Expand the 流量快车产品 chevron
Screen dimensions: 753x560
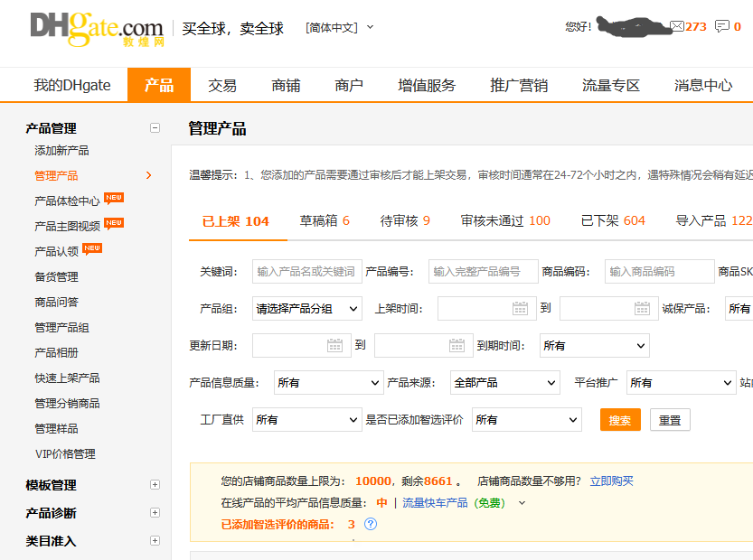point(522,505)
